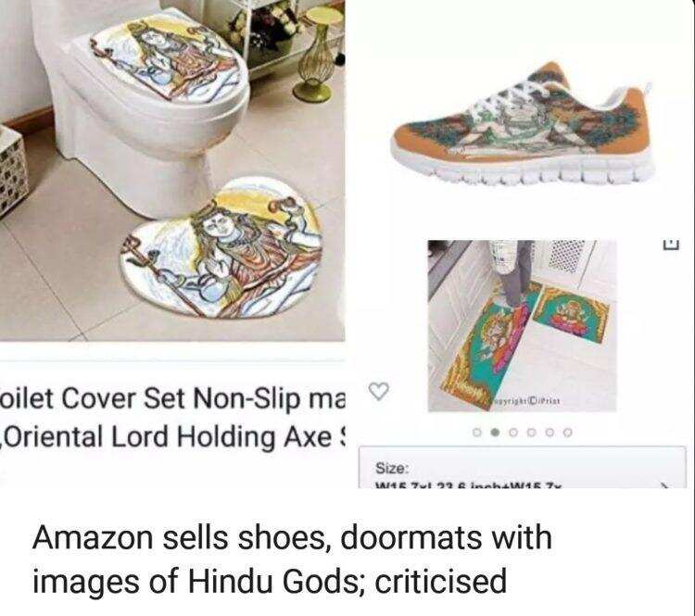Click the copyright iPrint watermark on the doormat photo

[526, 401]
